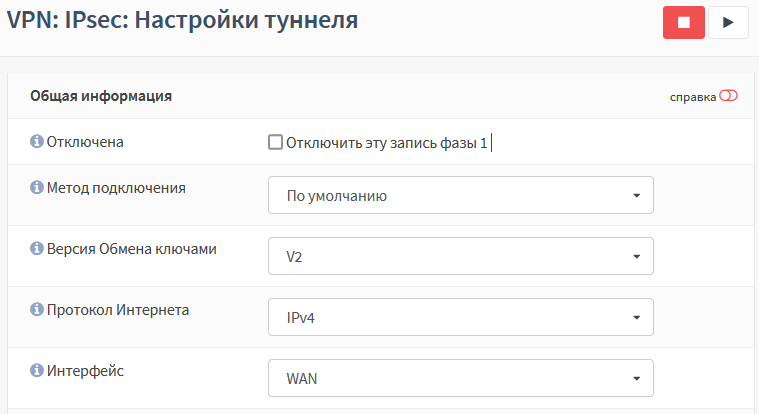Click the caret arrow of WAN select
The width and height of the screenshot is (759, 414).
(637, 379)
